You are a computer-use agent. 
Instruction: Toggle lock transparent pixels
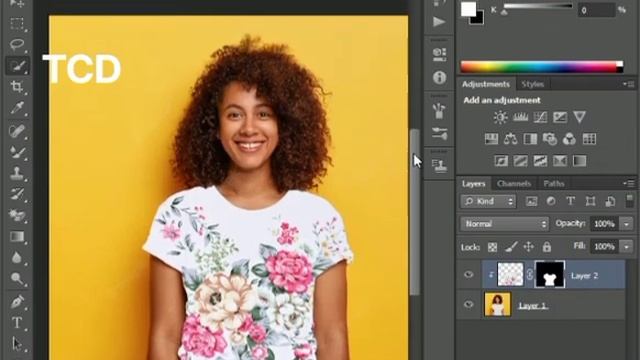click(x=493, y=247)
